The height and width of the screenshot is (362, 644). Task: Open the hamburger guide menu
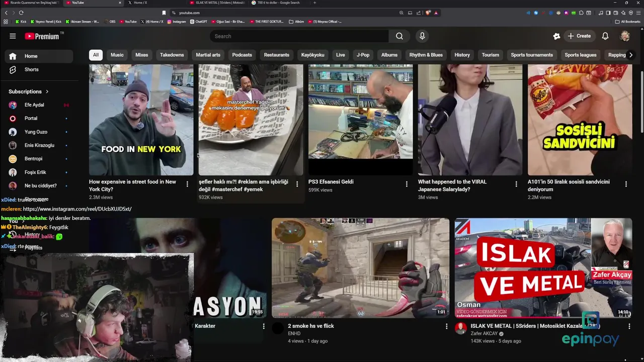pyautogui.click(x=13, y=36)
